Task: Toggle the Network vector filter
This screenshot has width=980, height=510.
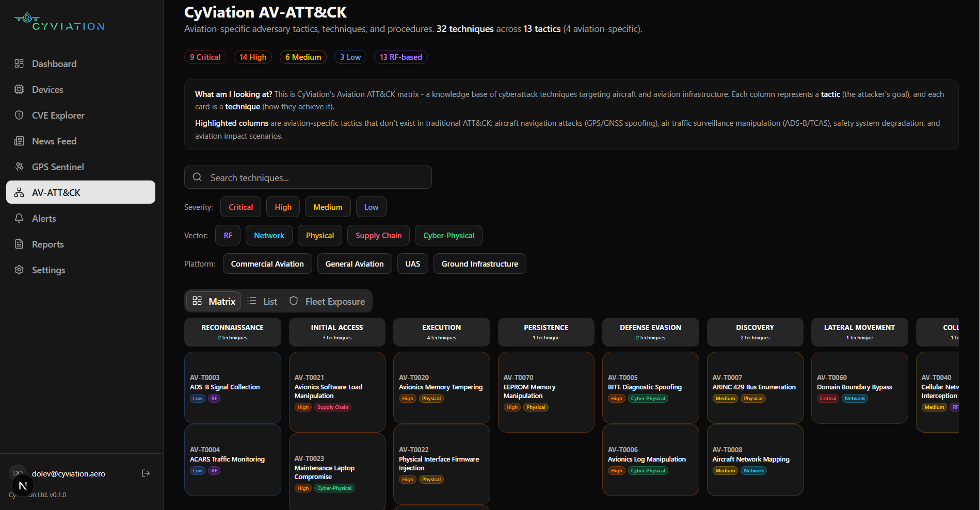Action: point(269,235)
